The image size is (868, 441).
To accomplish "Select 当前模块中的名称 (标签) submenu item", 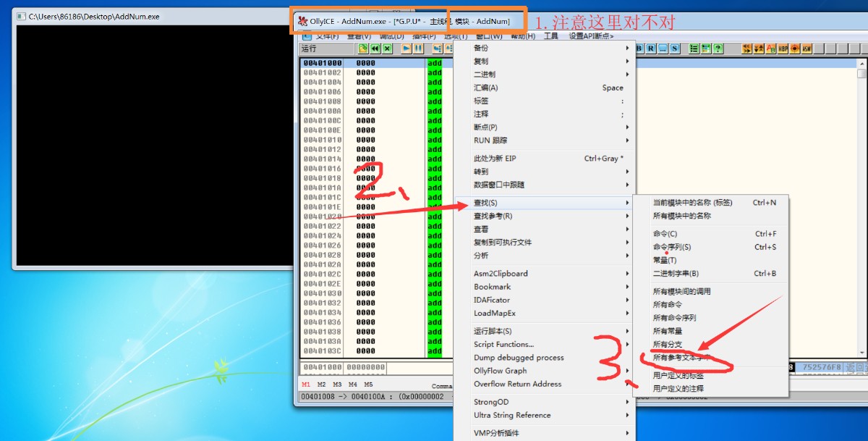I will [x=711, y=203].
